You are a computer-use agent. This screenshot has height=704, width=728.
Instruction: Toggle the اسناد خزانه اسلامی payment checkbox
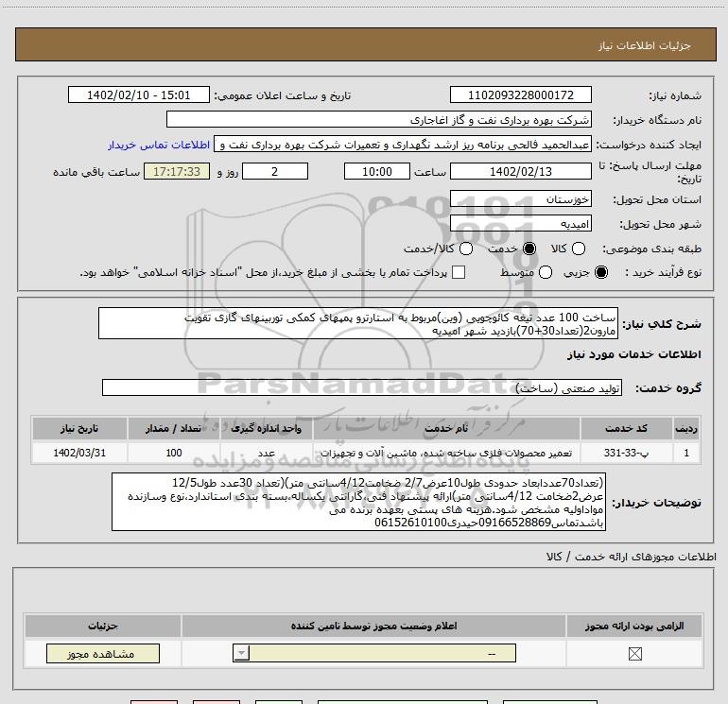(459, 272)
